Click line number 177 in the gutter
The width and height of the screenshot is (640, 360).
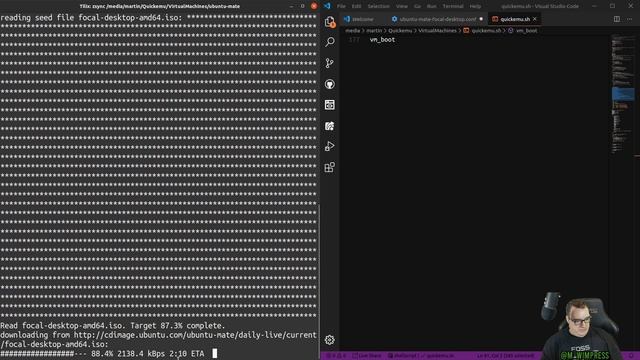tap(354, 40)
